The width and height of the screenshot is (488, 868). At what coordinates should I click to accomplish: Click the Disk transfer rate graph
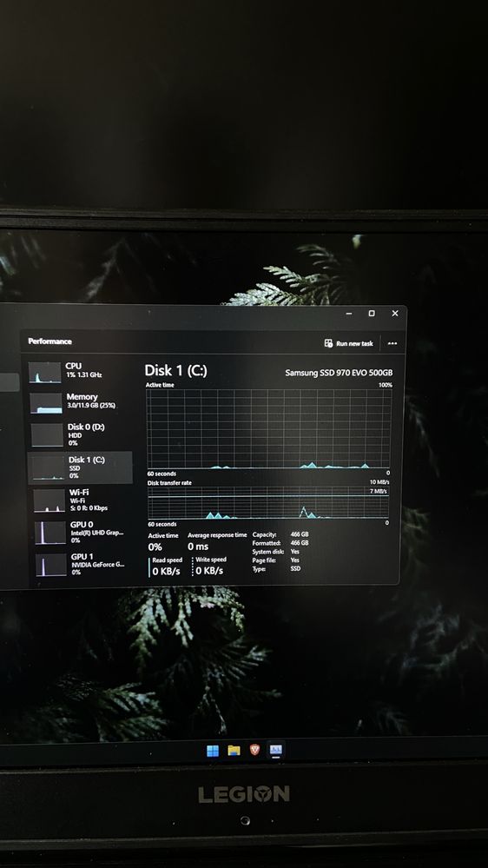pos(268,503)
